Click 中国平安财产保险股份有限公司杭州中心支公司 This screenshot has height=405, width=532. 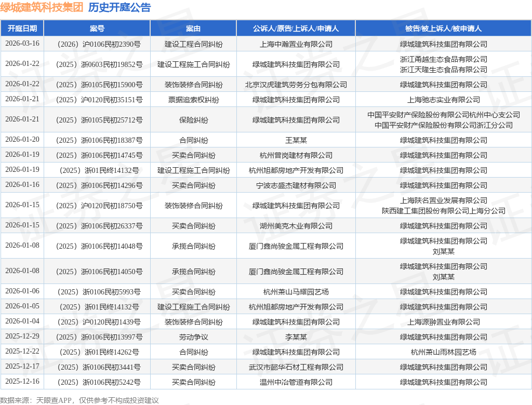(444, 115)
